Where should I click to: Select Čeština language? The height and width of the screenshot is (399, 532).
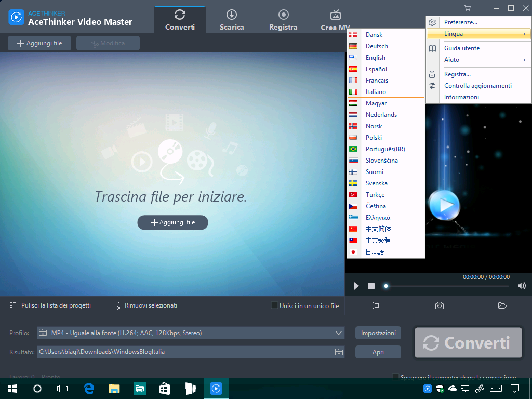coord(386,206)
